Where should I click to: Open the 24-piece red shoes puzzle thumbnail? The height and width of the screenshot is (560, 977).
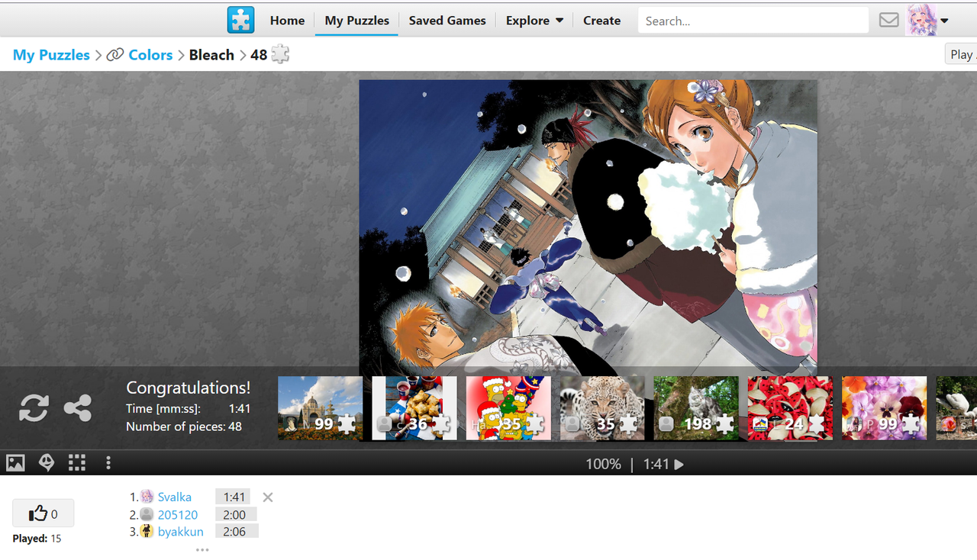pyautogui.click(x=790, y=408)
